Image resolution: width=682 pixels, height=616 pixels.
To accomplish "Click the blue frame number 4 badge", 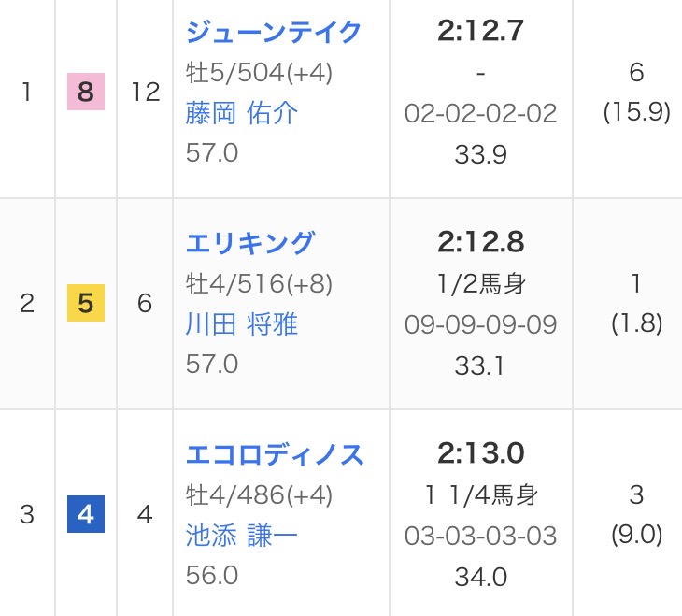I will tap(86, 515).
